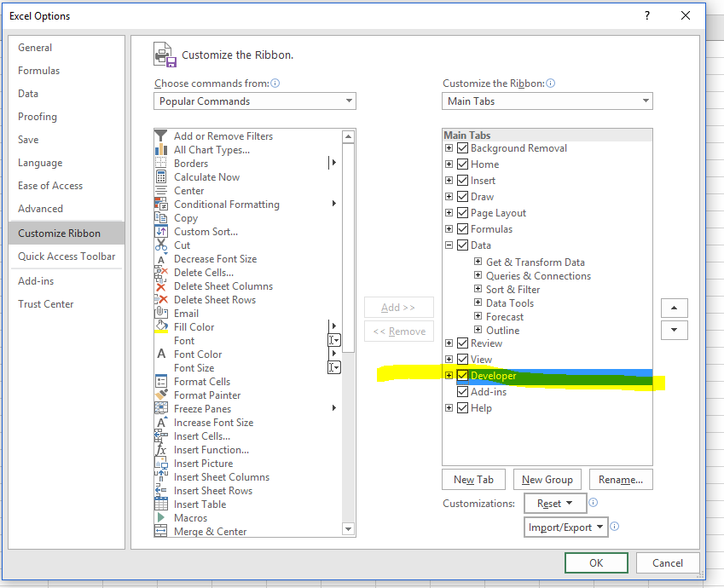This screenshot has width=724, height=588.
Task: Click the Insert Table icon
Action: click(160, 504)
